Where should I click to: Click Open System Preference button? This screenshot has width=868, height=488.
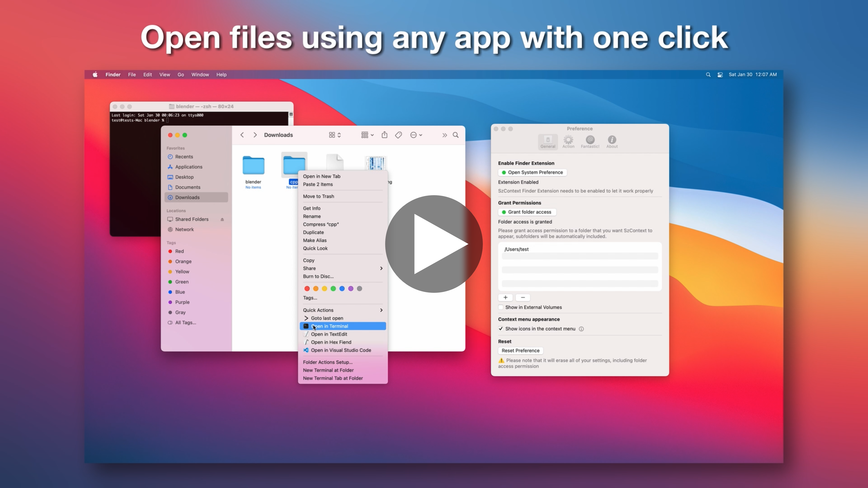(x=532, y=172)
